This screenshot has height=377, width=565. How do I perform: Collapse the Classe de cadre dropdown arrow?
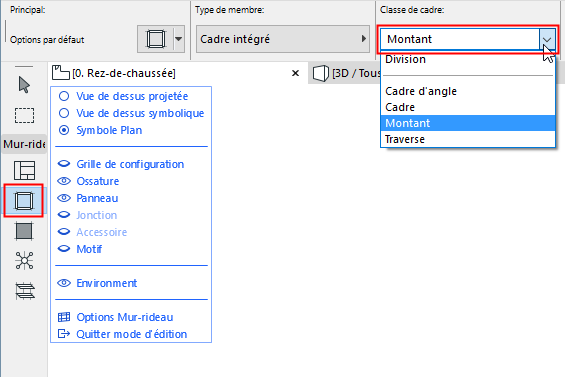pyautogui.click(x=547, y=39)
